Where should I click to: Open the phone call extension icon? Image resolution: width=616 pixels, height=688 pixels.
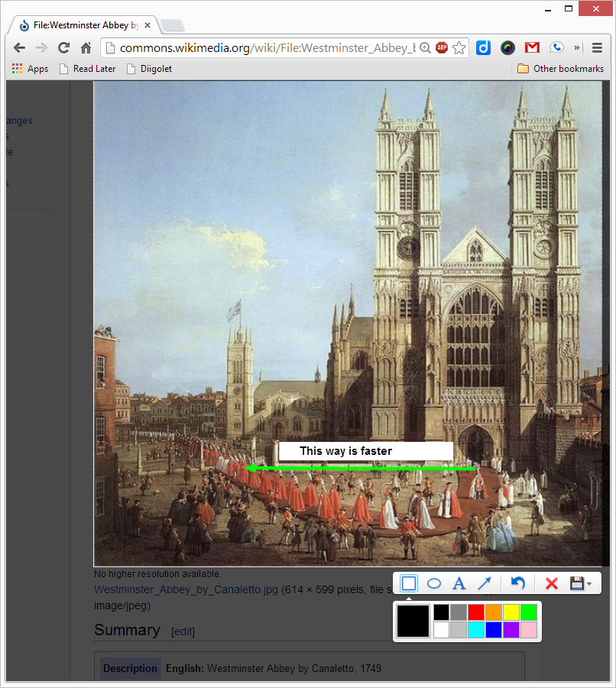click(556, 47)
